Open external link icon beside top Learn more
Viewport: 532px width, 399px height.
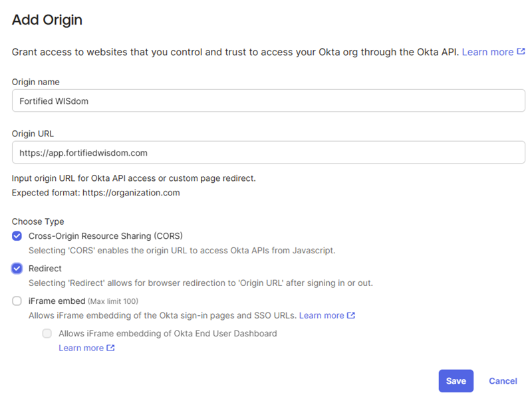(521, 52)
